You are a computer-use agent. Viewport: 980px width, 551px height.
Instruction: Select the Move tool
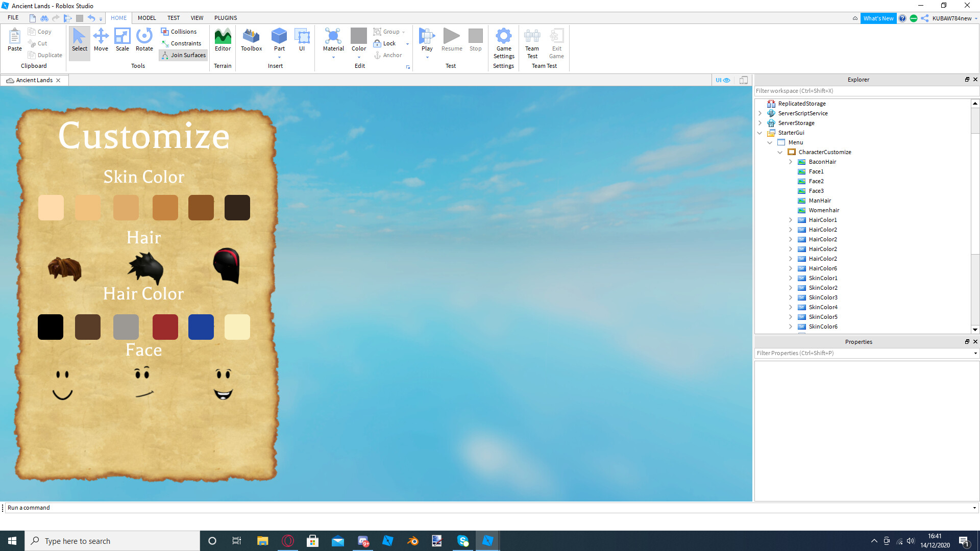click(101, 40)
